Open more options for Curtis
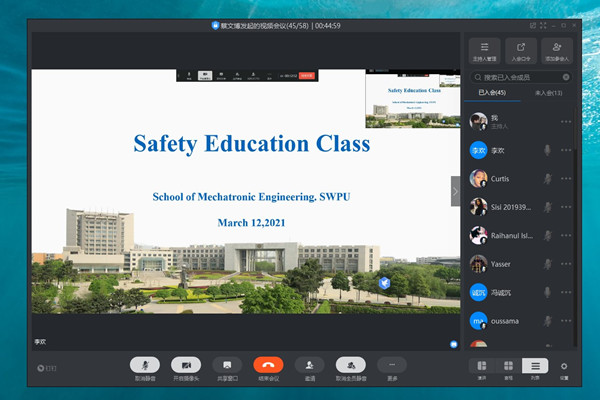Screen dimensions: 600x400 tap(566, 179)
